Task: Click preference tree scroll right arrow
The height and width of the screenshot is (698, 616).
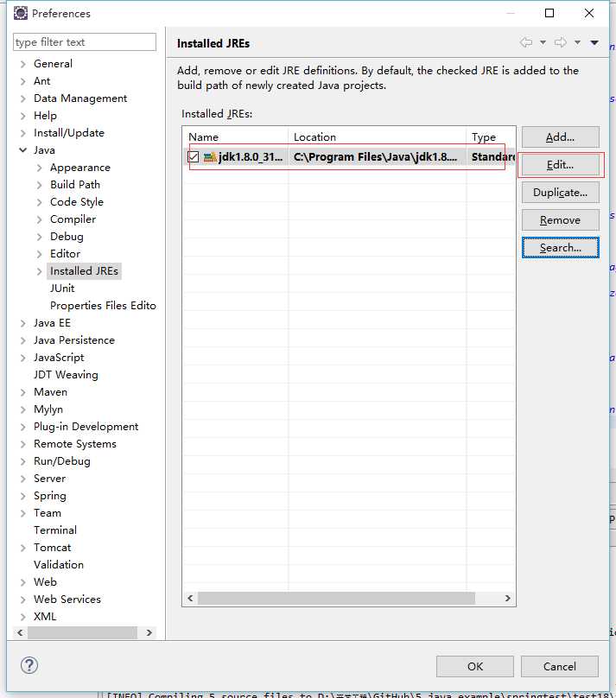Action: click(149, 633)
